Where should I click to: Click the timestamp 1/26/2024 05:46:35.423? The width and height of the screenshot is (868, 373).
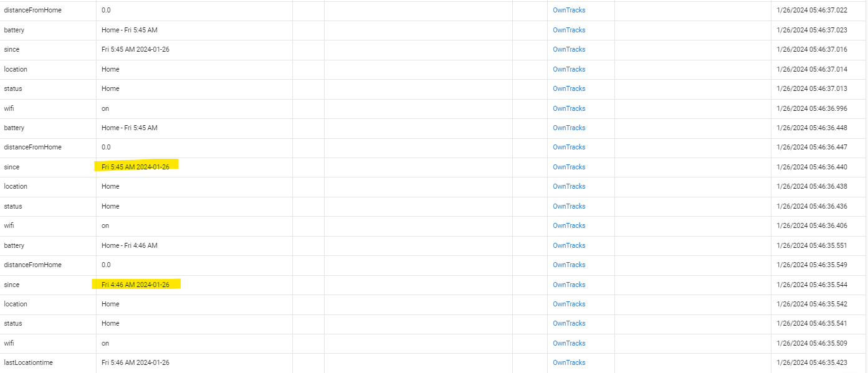pos(812,362)
